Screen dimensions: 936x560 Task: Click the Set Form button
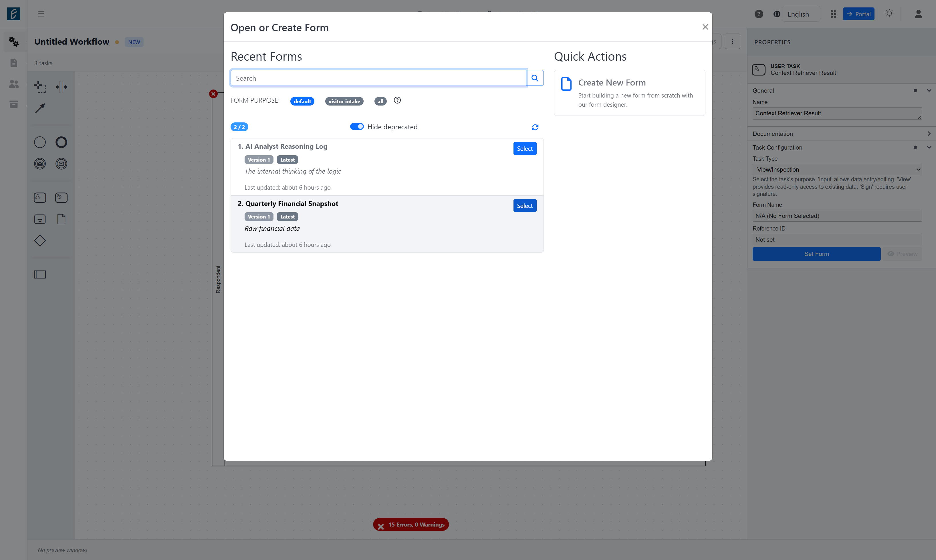pos(816,254)
